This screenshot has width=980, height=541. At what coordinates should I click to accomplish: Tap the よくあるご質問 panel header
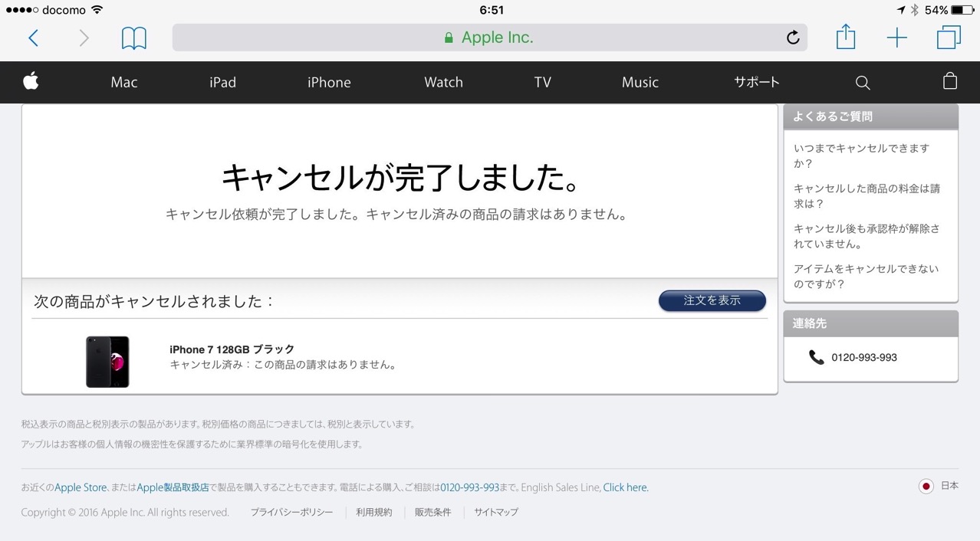[x=870, y=116]
